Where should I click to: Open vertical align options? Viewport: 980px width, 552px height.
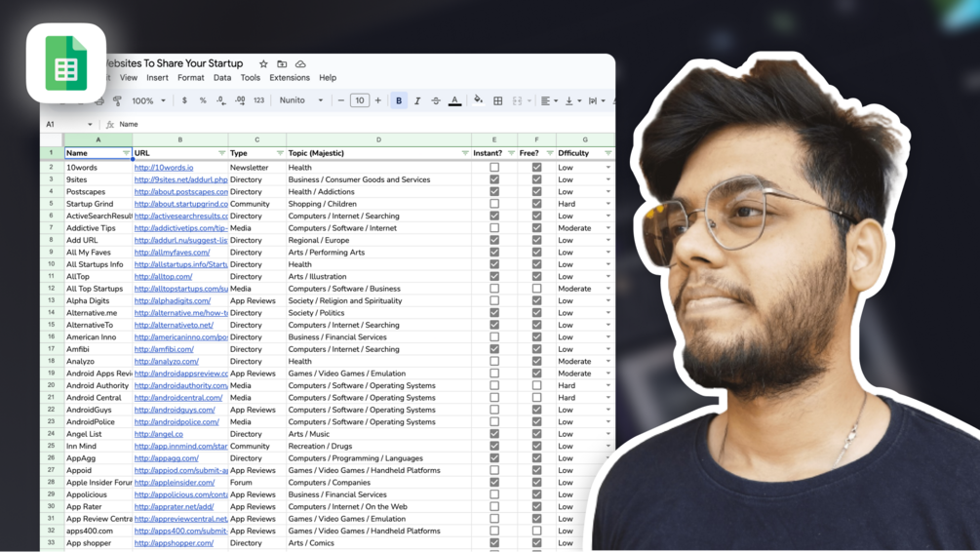pyautogui.click(x=572, y=100)
